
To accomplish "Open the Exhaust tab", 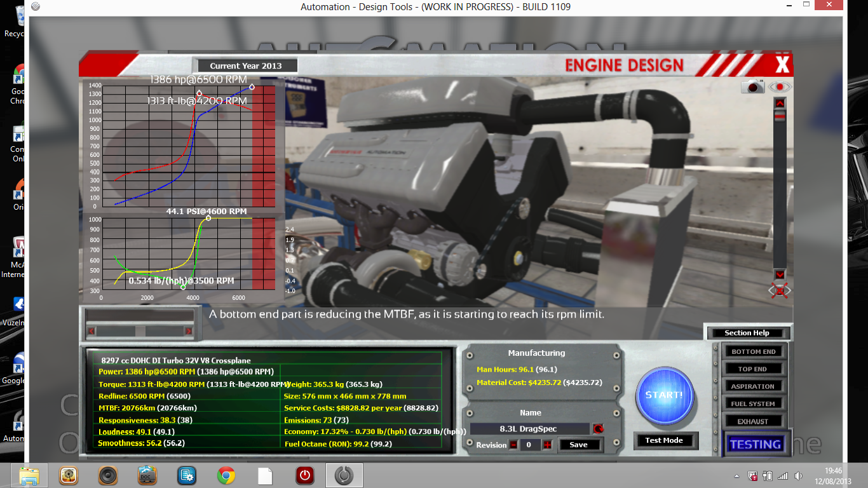I will 754,421.
